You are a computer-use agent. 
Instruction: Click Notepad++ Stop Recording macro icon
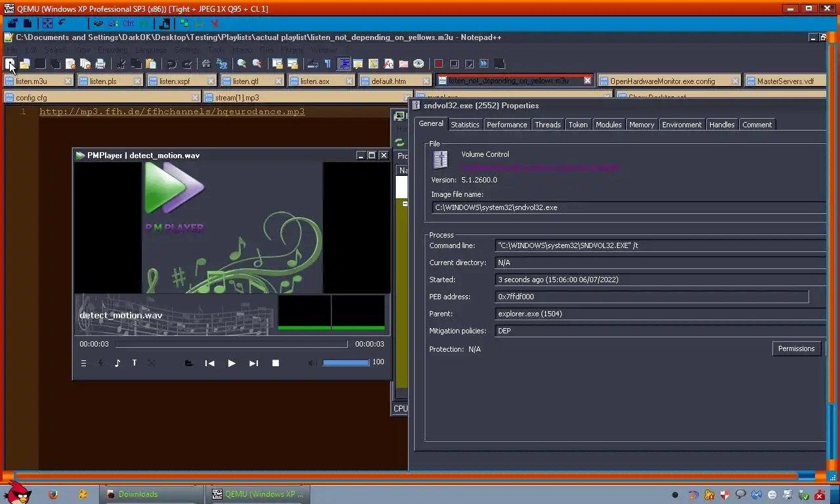pyautogui.click(x=454, y=64)
